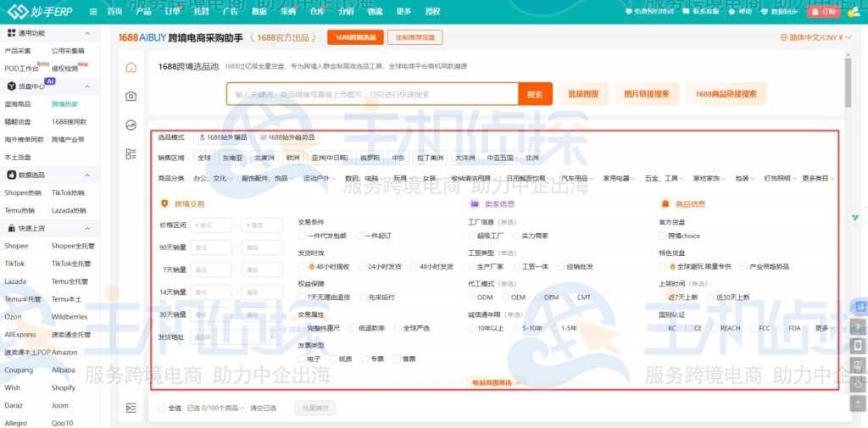Click the orange 搜索 search button
The width and height of the screenshot is (868, 428).
pos(535,94)
